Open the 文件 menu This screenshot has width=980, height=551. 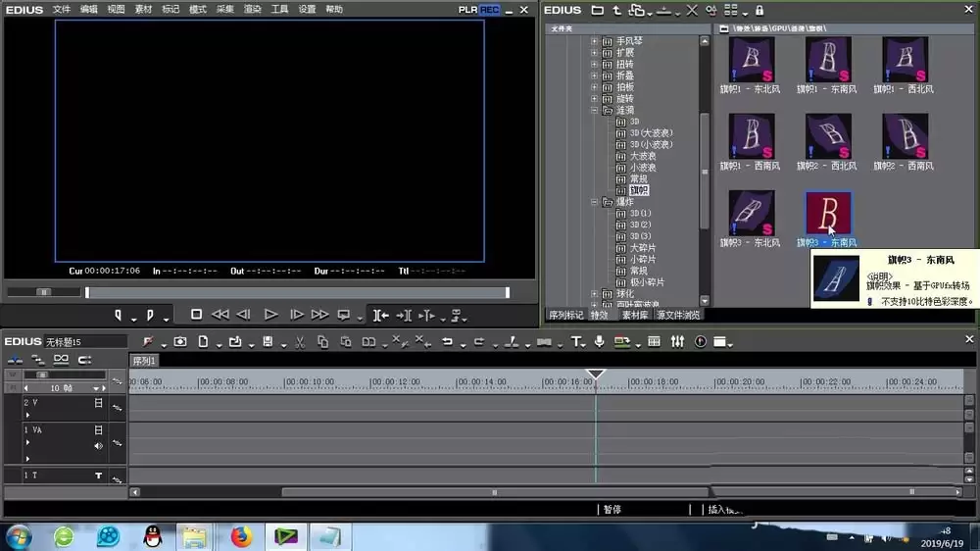tap(61, 10)
